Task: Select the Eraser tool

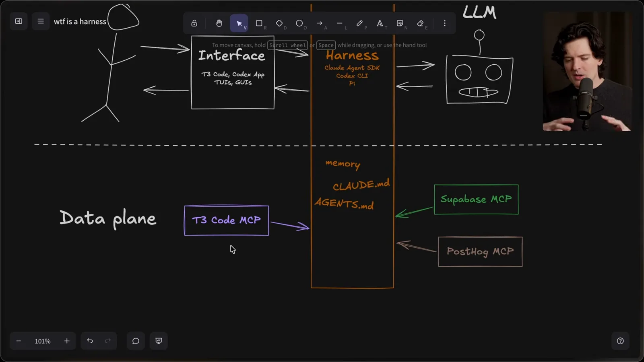Action: [x=420, y=23]
